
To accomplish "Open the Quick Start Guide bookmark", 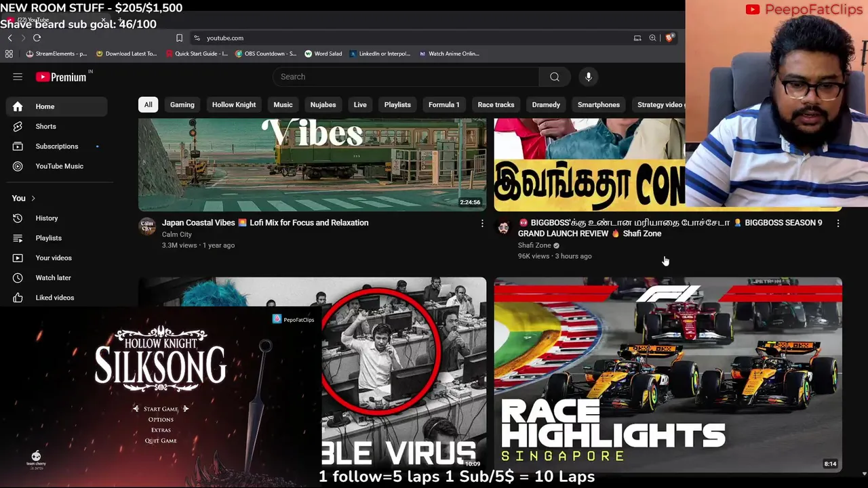I will [197, 54].
